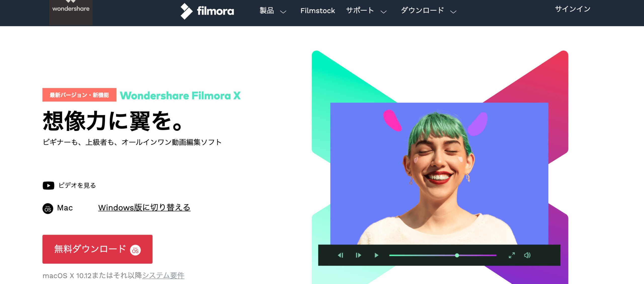The width and height of the screenshot is (644, 284).
Task: Click the YouTube play icon
Action: point(48,186)
